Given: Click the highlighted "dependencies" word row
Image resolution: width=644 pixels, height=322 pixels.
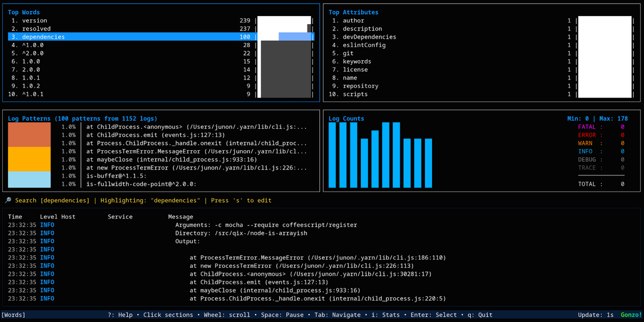Looking at the screenshot, I should click(161, 37).
